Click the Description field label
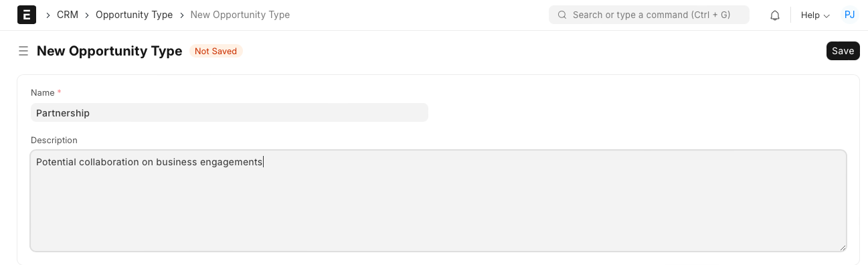Image resolution: width=868 pixels, height=265 pixels. 54,141
